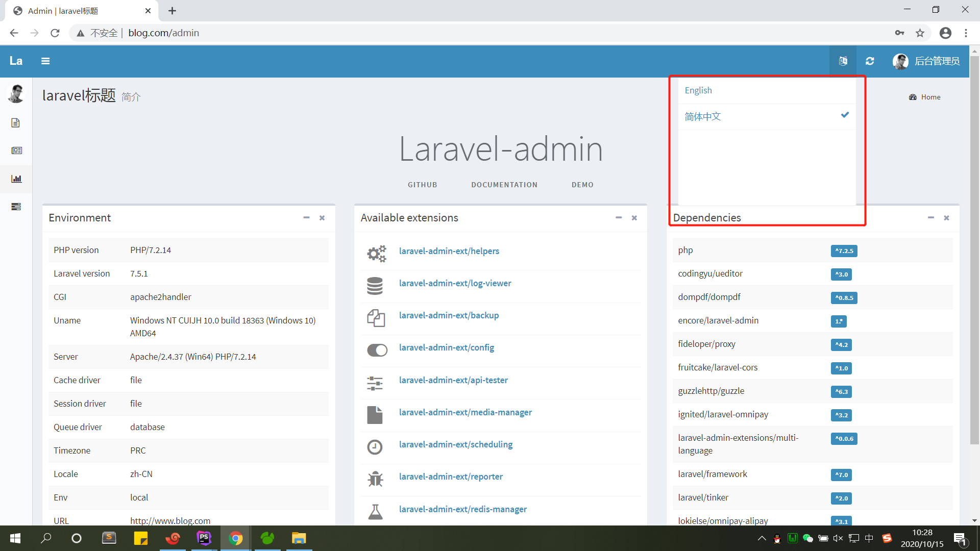The width and height of the screenshot is (980, 551).
Task: Click the toggle icon beside config
Action: (377, 350)
